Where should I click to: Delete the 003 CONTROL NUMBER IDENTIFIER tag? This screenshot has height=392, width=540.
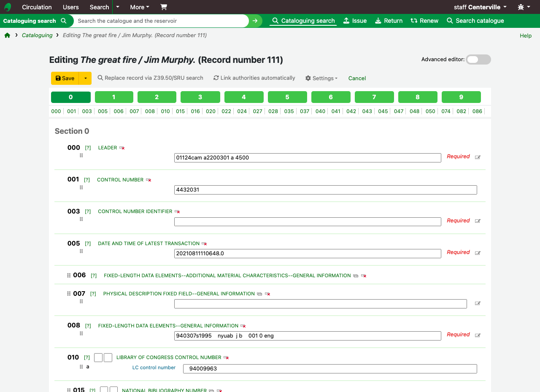coord(177,212)
